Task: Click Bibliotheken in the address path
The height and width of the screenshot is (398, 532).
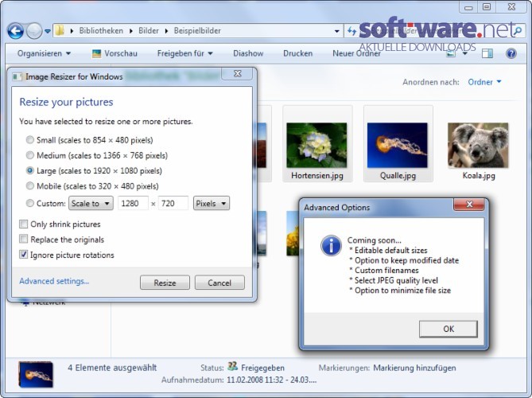Action: click(x=101, y=30)
